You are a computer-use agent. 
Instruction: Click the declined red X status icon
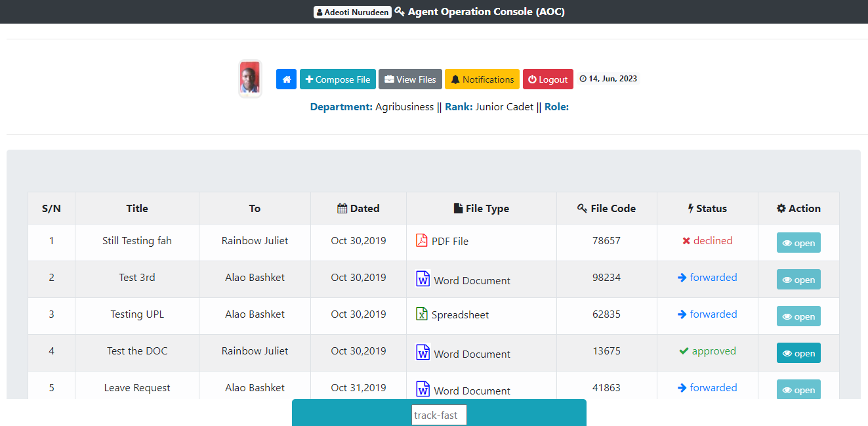click(686, 241)
